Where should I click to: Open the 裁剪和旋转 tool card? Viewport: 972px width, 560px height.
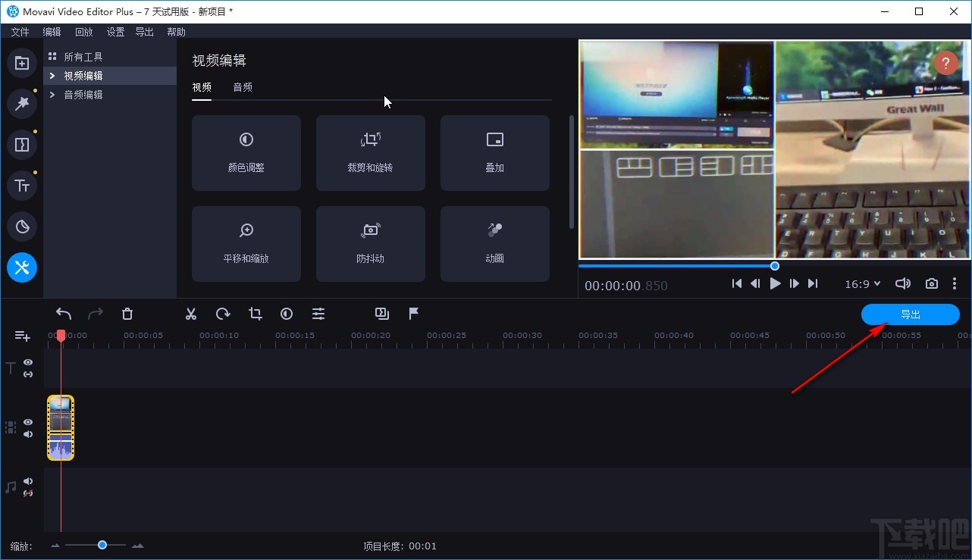tap(371, 153)
